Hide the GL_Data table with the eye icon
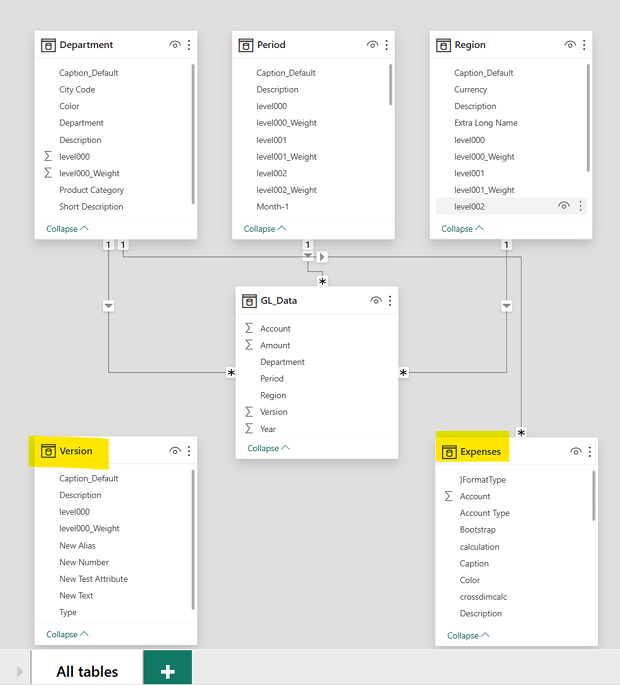This screenshot has width=620, height=685. pos(376,301)
